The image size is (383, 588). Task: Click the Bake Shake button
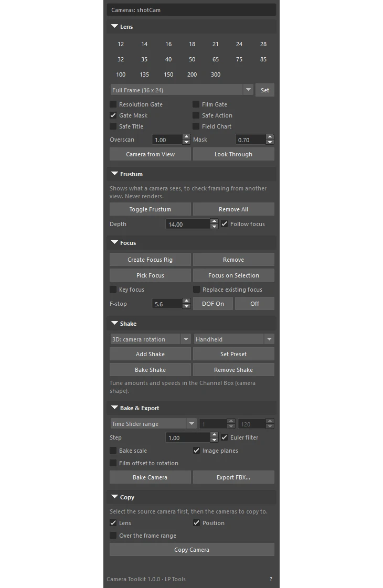click(151, 370)
